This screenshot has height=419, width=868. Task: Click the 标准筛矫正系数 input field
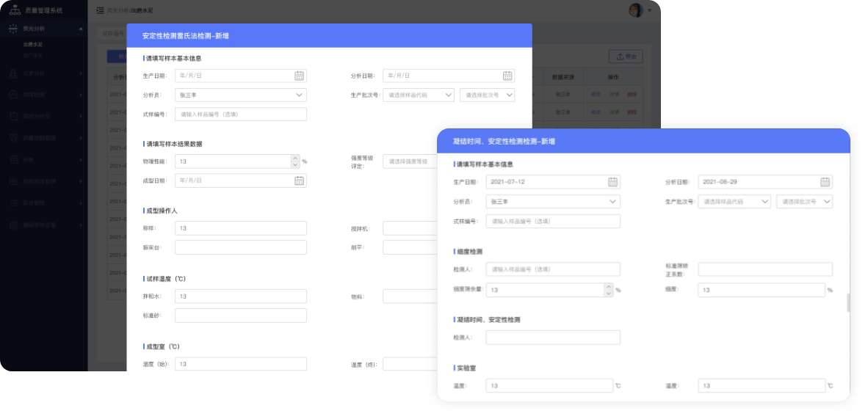click(765, 269)
